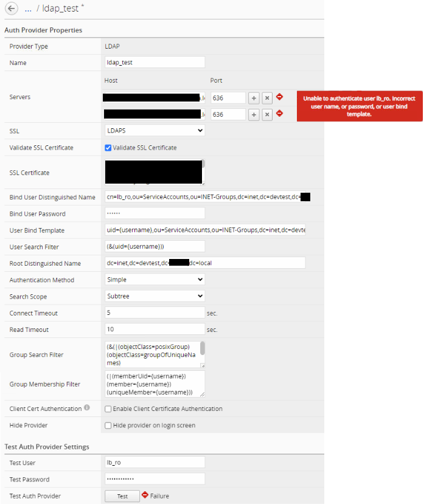
Task: Click first server port field 636
Action: pos(228,98)
